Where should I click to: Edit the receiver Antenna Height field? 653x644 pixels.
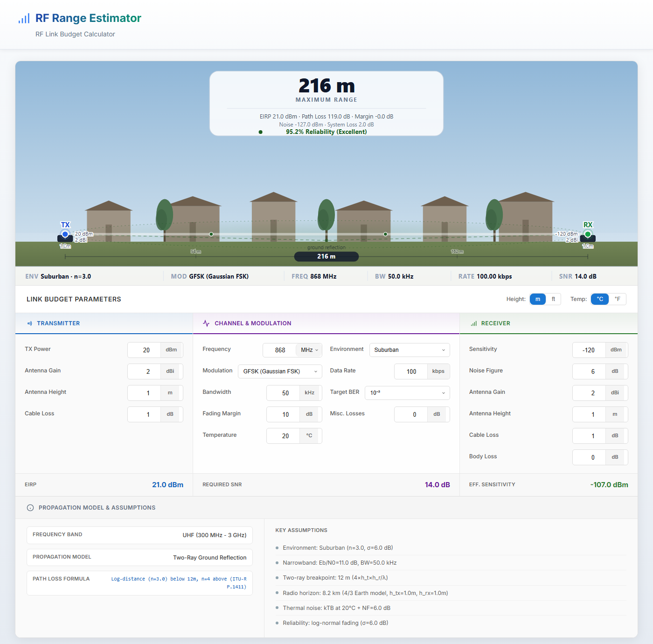(x=589, y=414)
